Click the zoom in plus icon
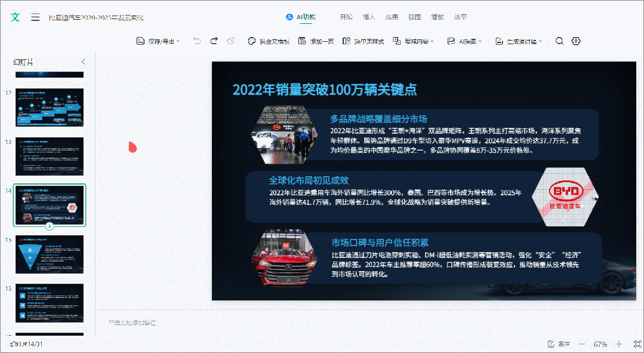 [618, 344]
